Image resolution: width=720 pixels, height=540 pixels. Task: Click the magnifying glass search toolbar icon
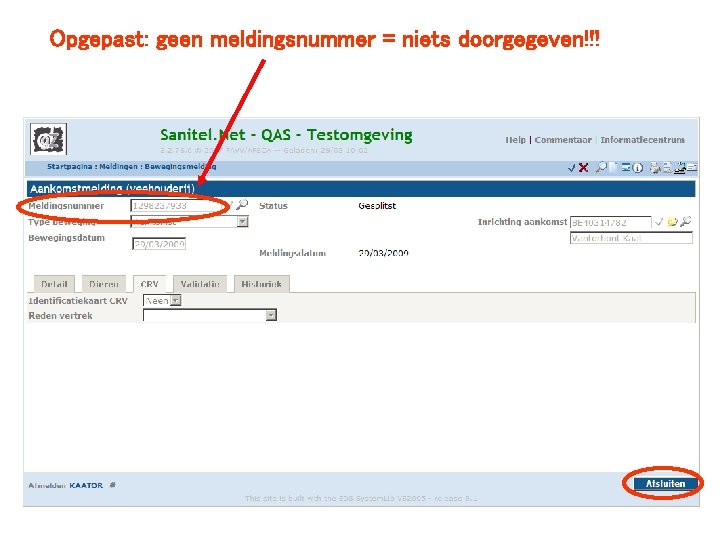601,167
